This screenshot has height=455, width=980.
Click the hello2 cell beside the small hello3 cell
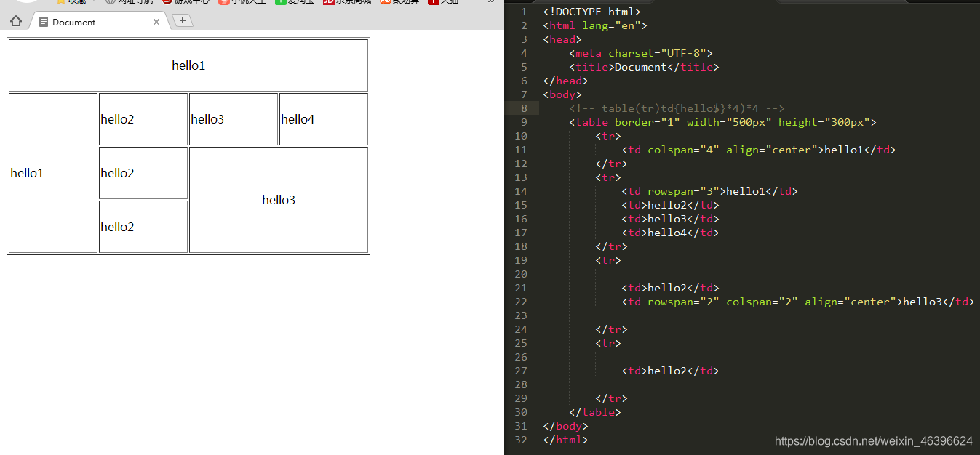point(143,119)
